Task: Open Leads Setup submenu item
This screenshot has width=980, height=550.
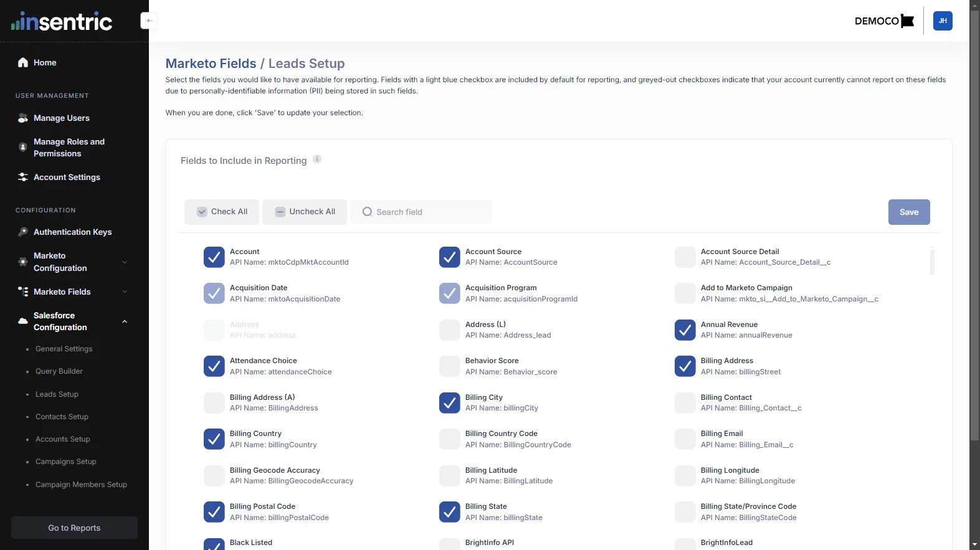Action: click(57, 394)
